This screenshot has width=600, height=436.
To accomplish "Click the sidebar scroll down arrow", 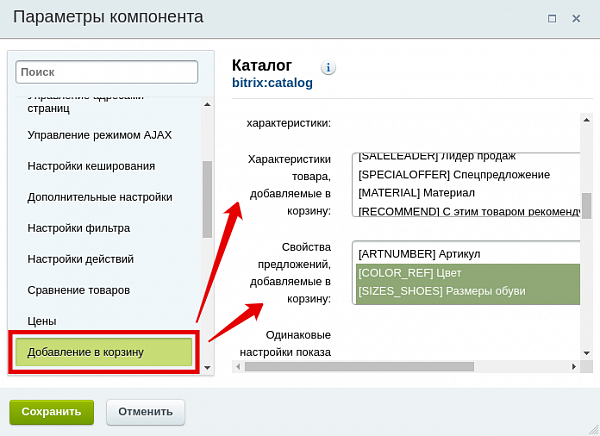I will 208,368.
